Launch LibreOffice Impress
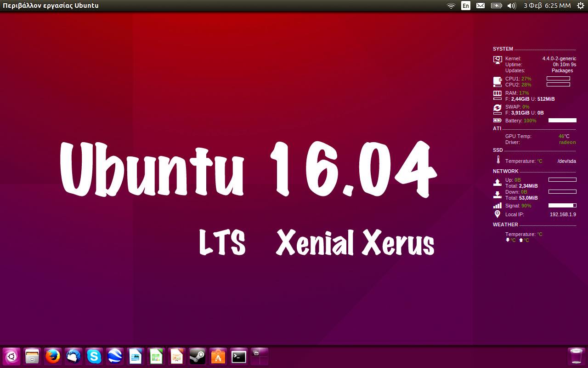Image resolution: width=588 pixels, height=368 pixels. click(x=176, y=356)
